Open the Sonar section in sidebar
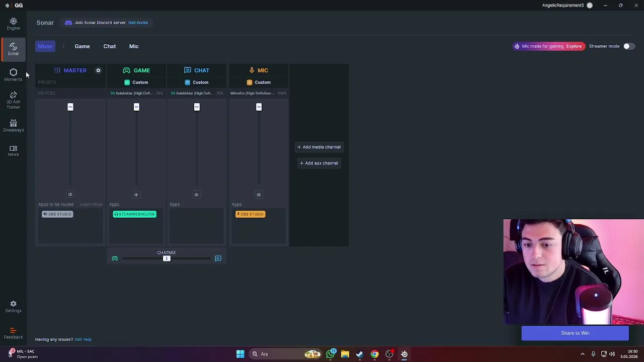The height and width of the screenshot is (362, 644). click(13, 49)
